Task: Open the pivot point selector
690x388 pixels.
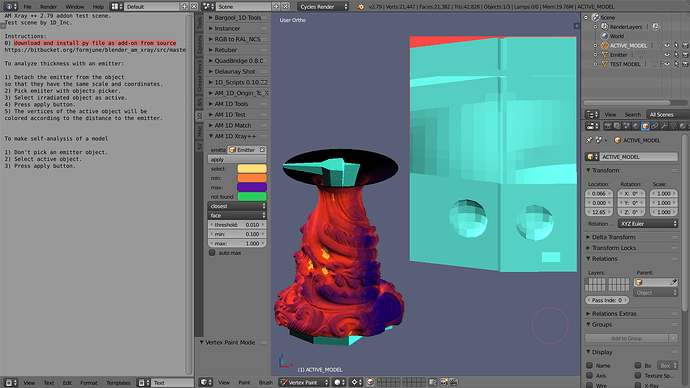Action: pyautogui.click(x=356, y=382)
